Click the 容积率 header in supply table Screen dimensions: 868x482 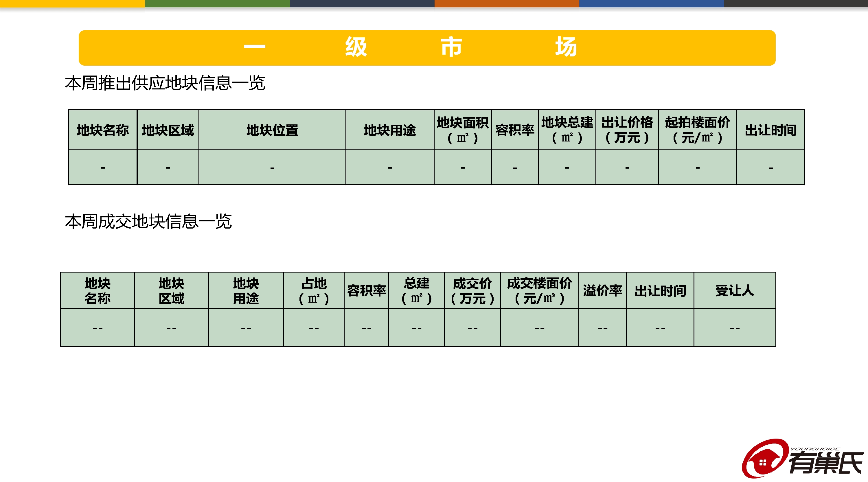point(515,130)
